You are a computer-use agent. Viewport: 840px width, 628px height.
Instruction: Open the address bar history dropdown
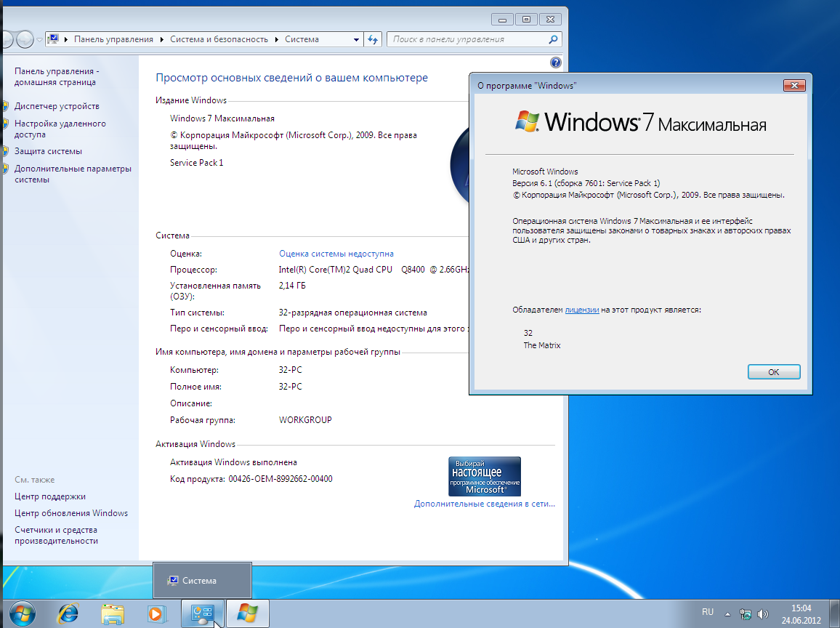pos(356,40)
